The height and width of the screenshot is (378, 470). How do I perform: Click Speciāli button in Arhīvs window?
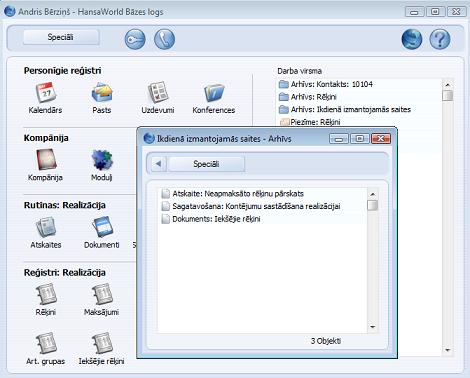tap(206, 164)
